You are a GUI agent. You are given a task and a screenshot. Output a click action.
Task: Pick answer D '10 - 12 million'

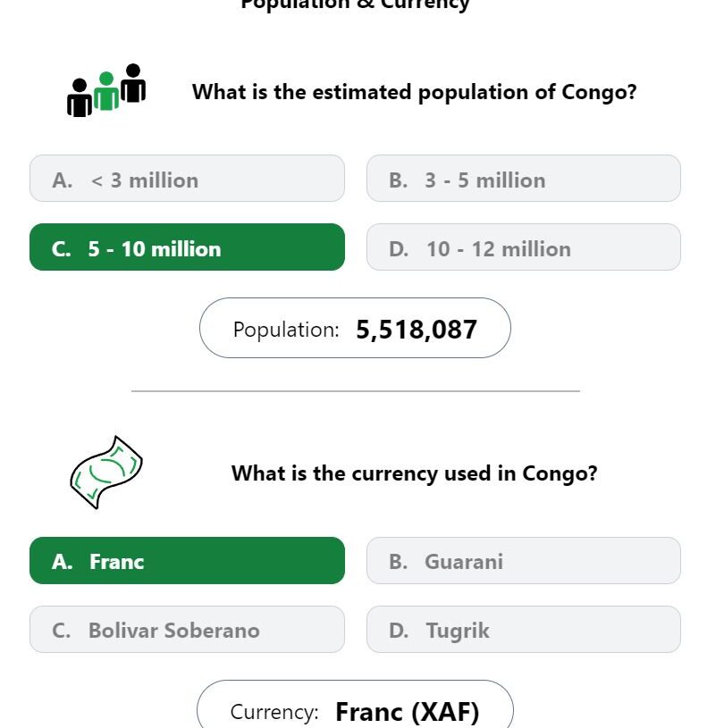tap(524, 247)
